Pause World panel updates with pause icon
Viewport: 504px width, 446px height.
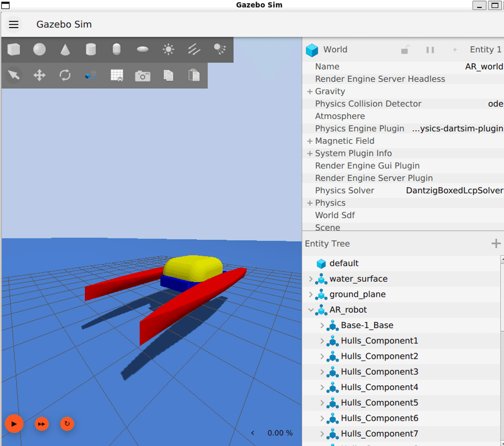pyautogui.click(x=430, y=50)
